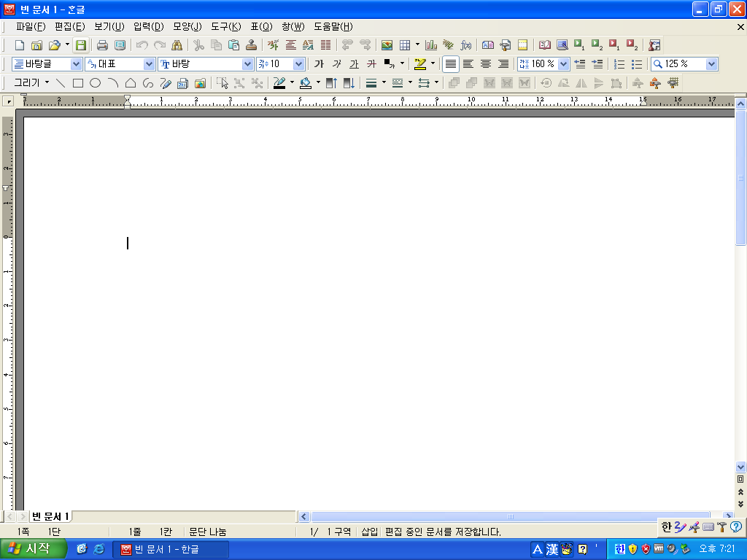Open the 파일(F) menu
The height and width of the screenshot is (560, 747).
[x=31, y=27]
